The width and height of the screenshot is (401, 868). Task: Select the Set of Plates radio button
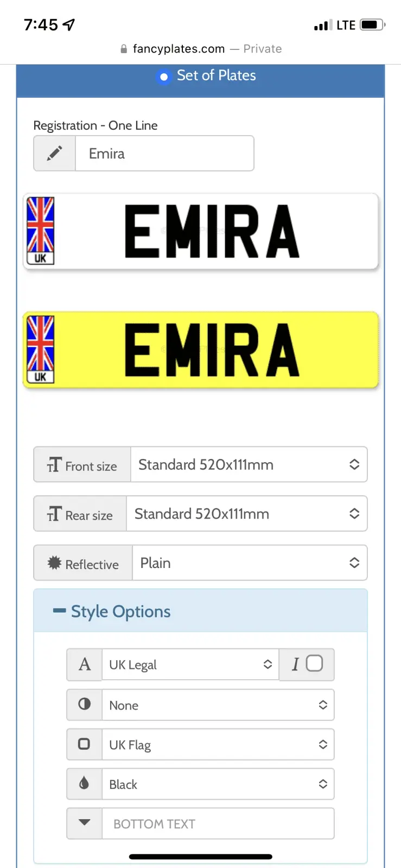pos(163,77)
